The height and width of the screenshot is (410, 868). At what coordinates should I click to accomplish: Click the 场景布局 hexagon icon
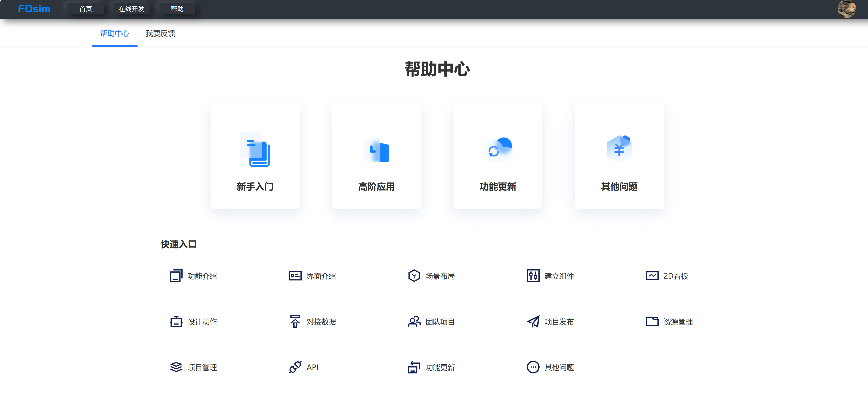coord(414,276)
